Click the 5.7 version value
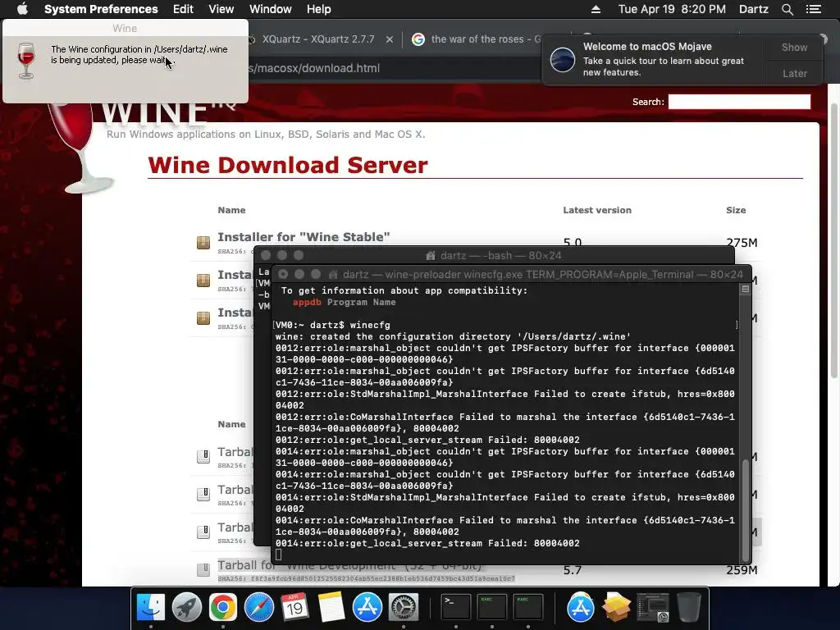This screenshot has height=630, width=840. pyautogui.click(x=572, y=570)
